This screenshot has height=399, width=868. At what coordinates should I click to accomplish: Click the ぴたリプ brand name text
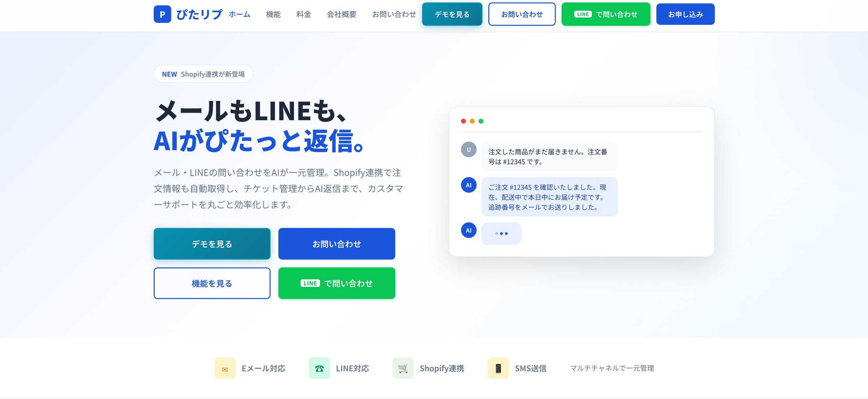pyautogui.click(x=199, y=14)
